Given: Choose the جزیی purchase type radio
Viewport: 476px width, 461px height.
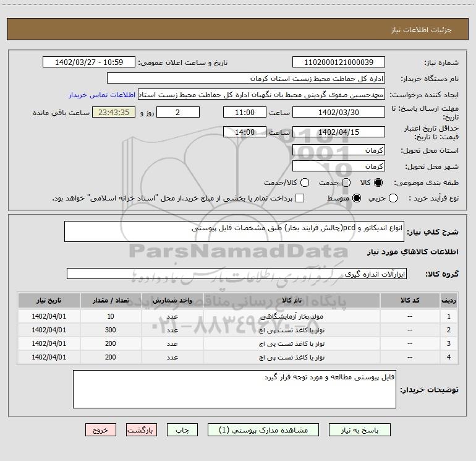Looking at the screenshot, I should [x=393, y=198].
